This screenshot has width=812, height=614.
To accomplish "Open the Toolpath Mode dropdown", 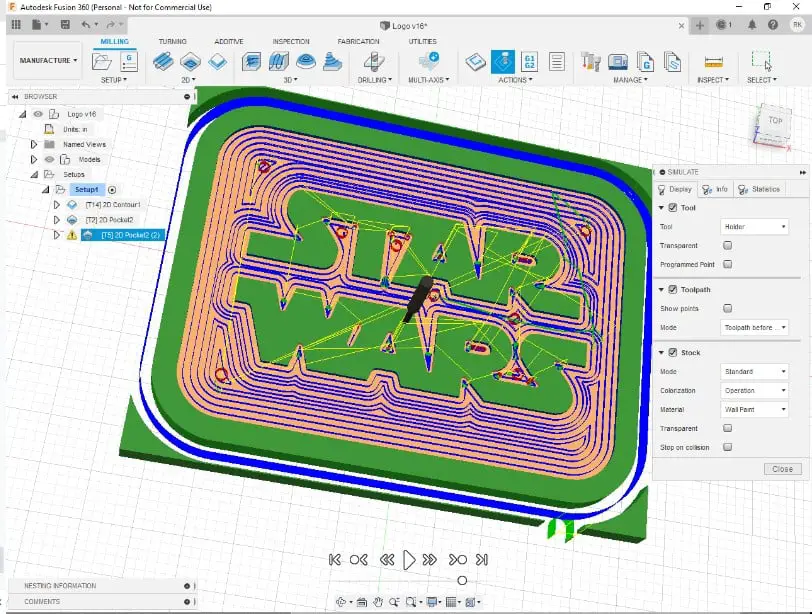I will (754, 327).
